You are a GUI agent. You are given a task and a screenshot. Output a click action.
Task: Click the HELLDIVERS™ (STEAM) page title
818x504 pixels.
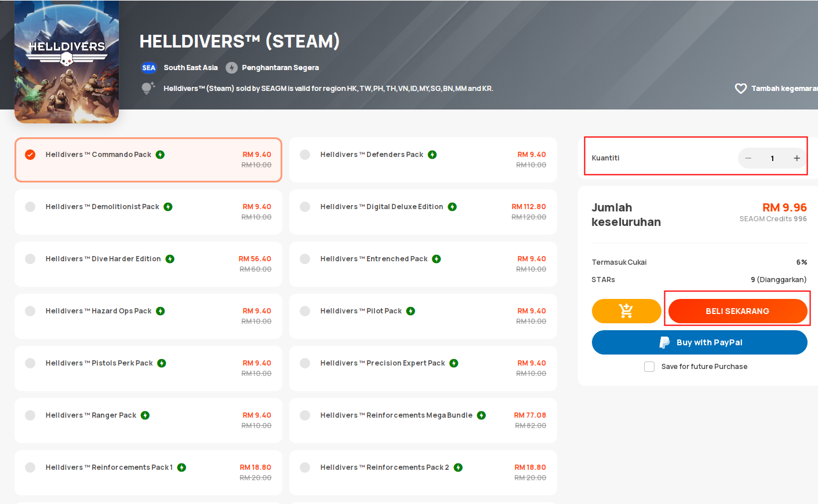coord(239,41)
